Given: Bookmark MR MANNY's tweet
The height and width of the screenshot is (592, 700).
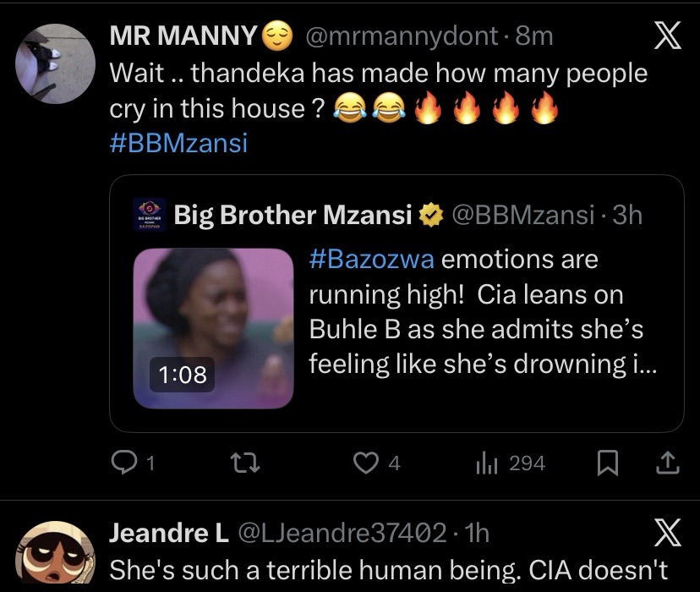Looking at the screenshot, I should (606, 463).
